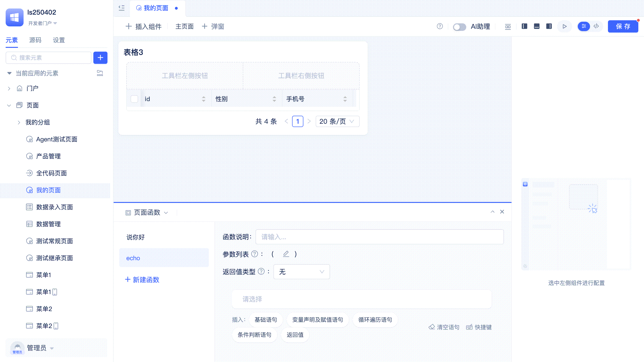Open the 页面函数 dropdown

147,213
